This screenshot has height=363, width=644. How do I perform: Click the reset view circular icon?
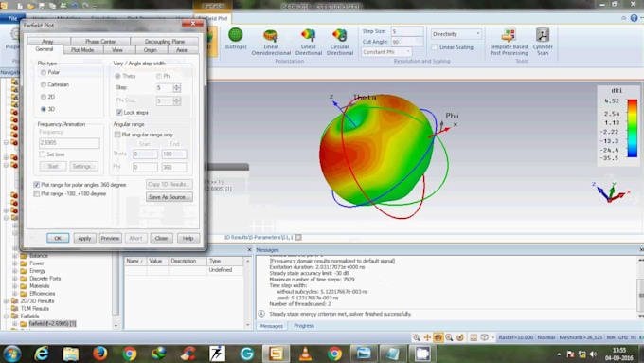(460, 337)
